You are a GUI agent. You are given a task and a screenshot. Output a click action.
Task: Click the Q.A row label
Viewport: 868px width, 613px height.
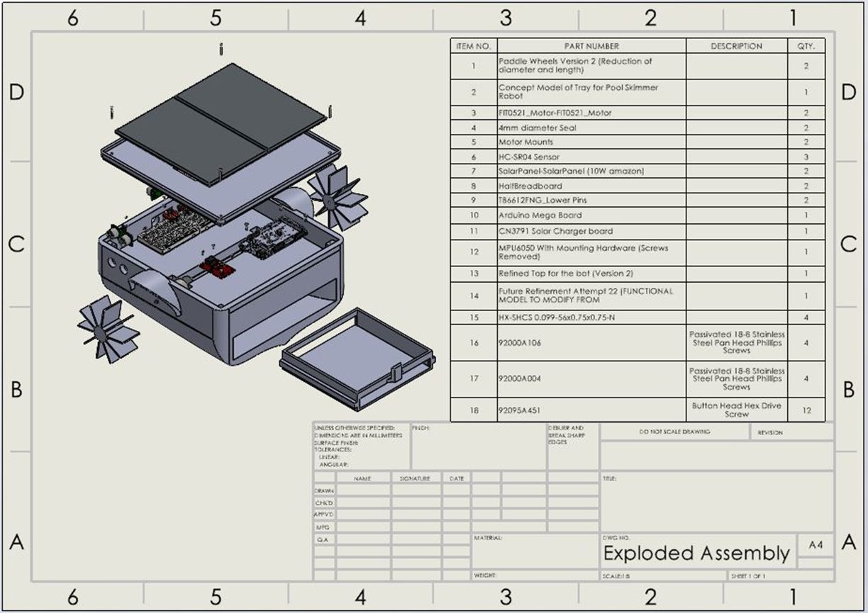click(x=324, y=539)
